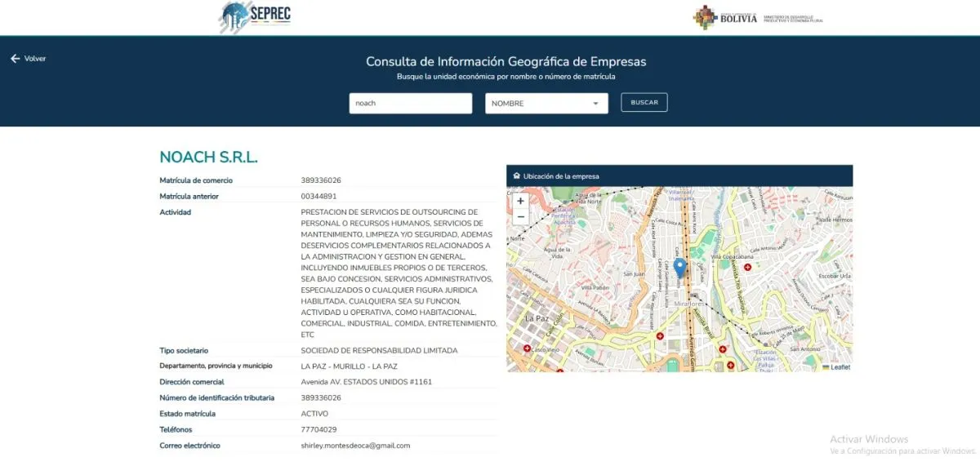Zoom out on the map
The height and width of the screenshot is (466, 980).
[x=520, y=216]
